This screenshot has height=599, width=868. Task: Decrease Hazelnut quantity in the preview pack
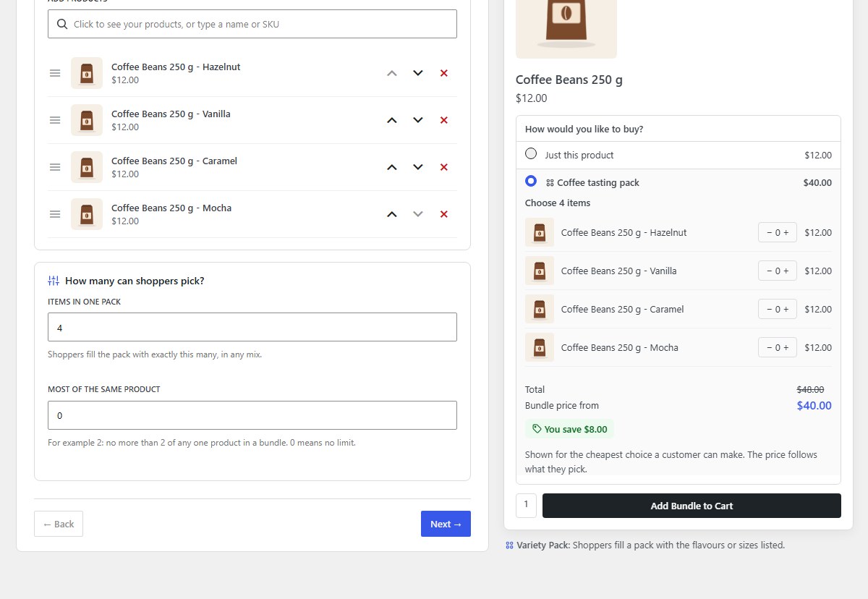click(768, 233)
